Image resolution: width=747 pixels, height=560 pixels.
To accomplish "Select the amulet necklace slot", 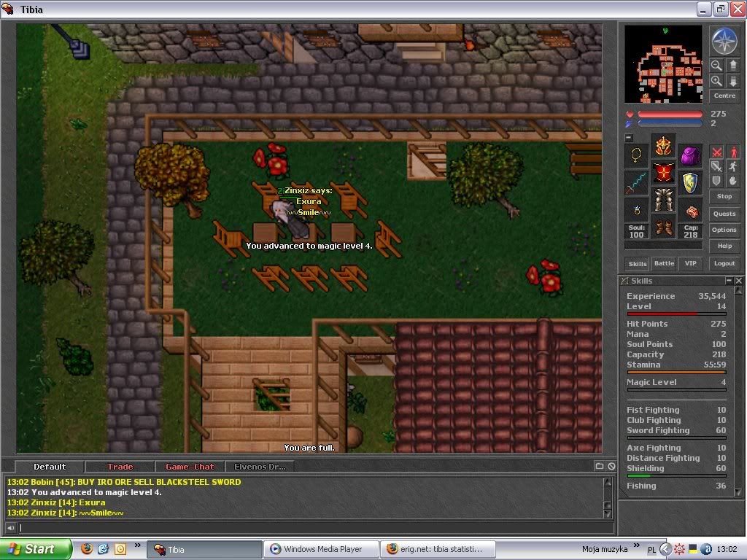I will point(636,155).
